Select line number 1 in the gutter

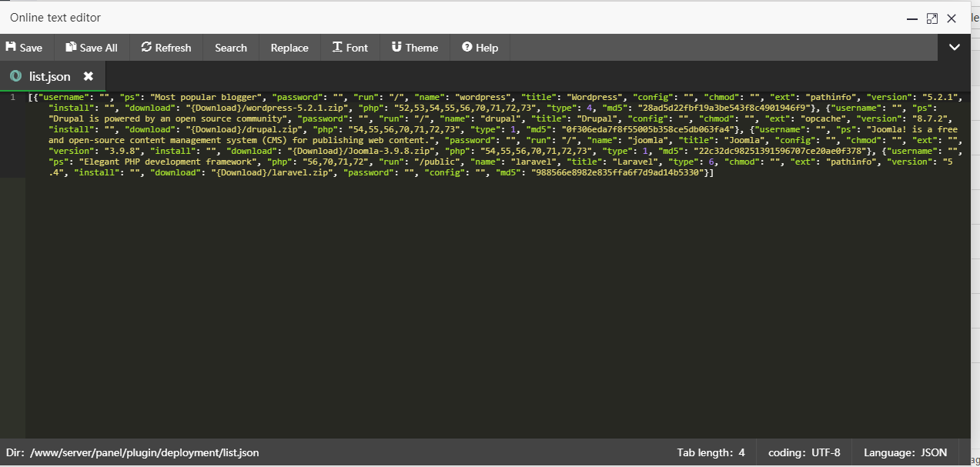point(12,98)
